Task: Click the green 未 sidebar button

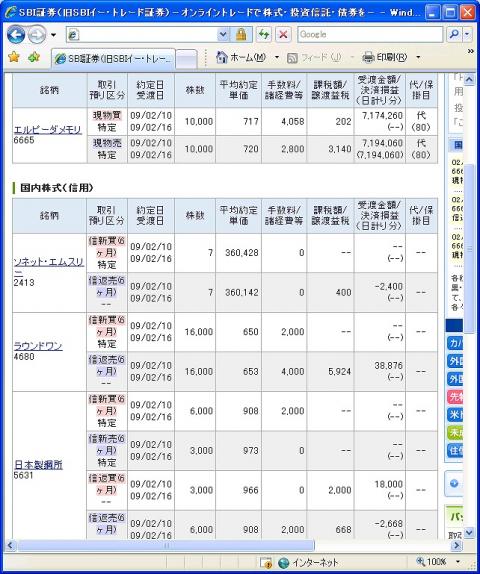Action: [x=455, y=433]
